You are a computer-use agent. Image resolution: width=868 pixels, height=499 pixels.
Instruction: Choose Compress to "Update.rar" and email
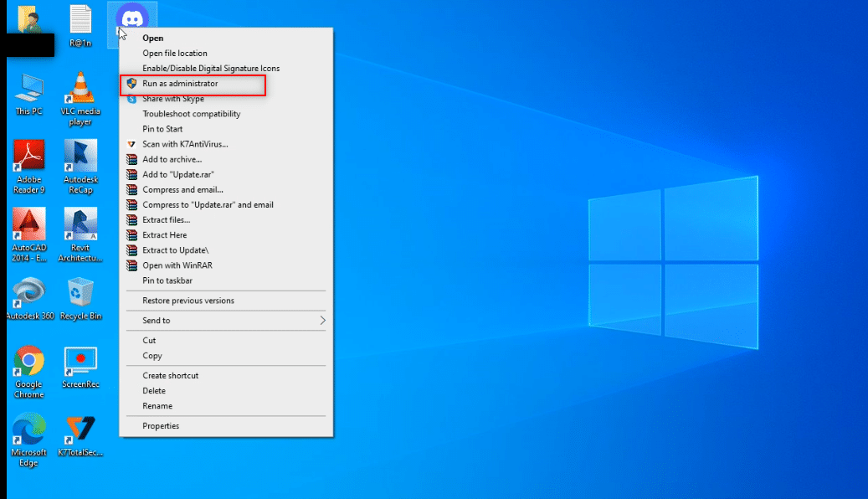point(226,205)
